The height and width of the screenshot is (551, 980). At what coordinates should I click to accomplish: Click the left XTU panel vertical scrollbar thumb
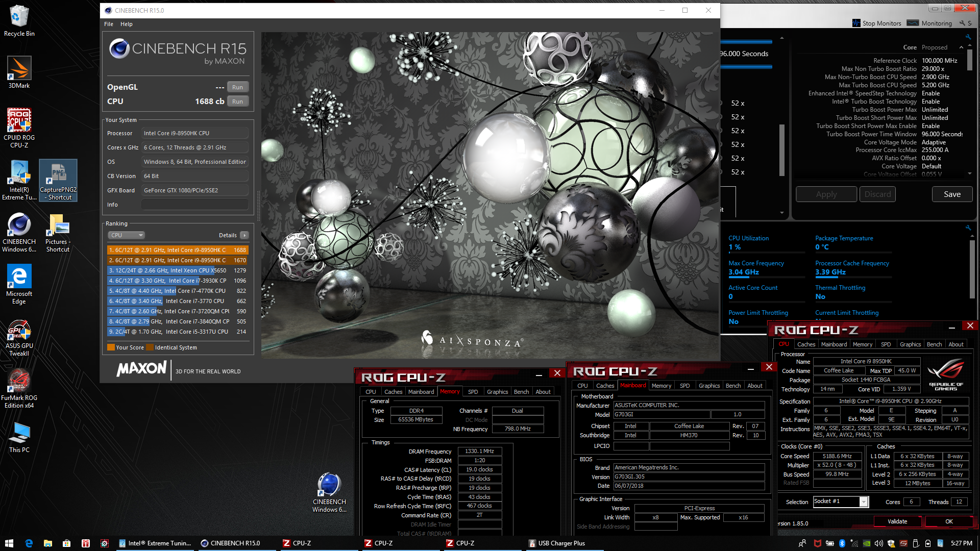[x=781, y=150]
